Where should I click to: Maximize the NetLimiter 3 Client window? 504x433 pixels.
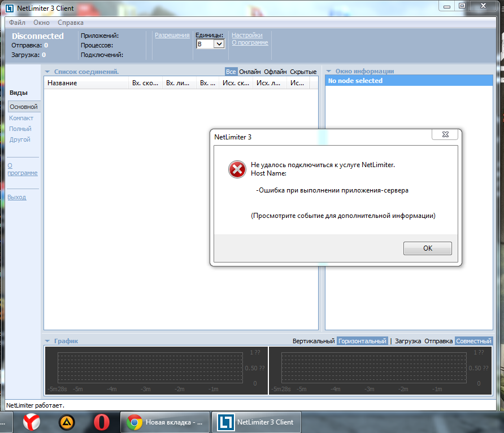(x=462, y=6)
